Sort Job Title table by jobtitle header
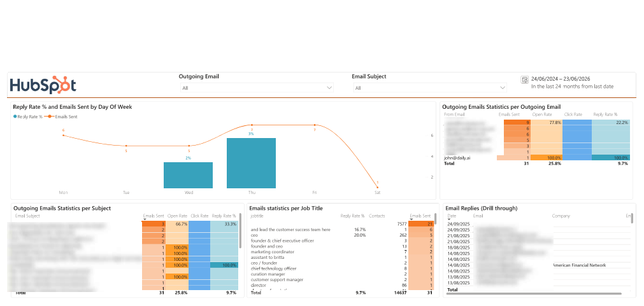The height and width of the screenshot is (306, 644). pos(257,216)
